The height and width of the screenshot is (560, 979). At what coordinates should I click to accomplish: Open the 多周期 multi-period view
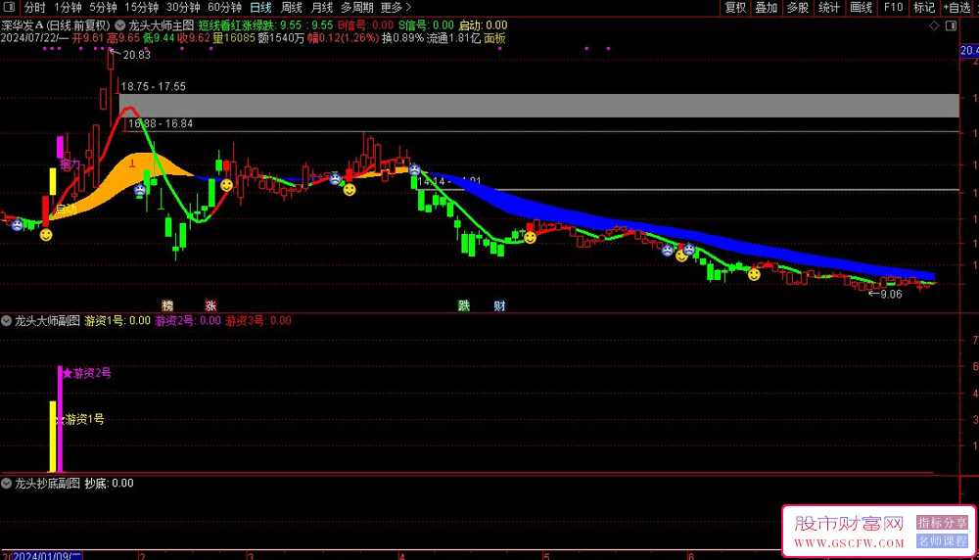(x=356, y=8)
